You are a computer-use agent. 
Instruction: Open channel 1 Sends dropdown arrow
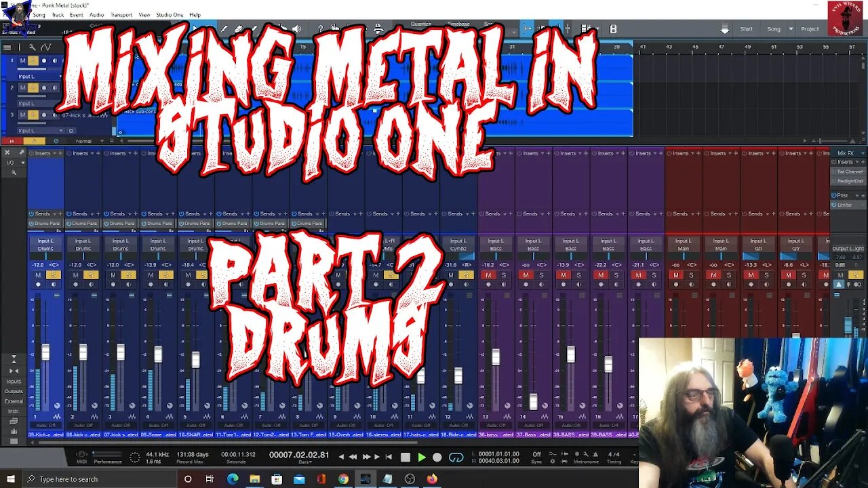54,213
